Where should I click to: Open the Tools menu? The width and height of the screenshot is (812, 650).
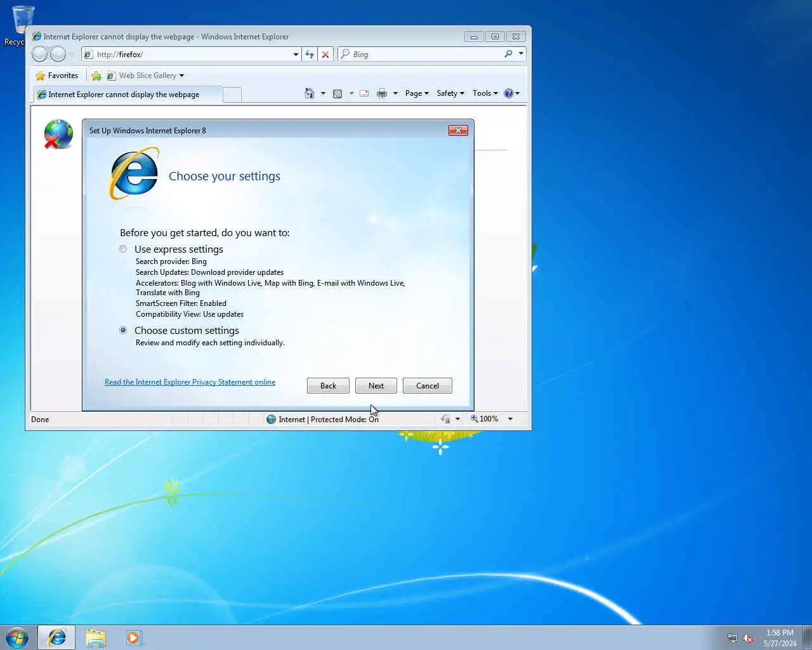(485, 93)
